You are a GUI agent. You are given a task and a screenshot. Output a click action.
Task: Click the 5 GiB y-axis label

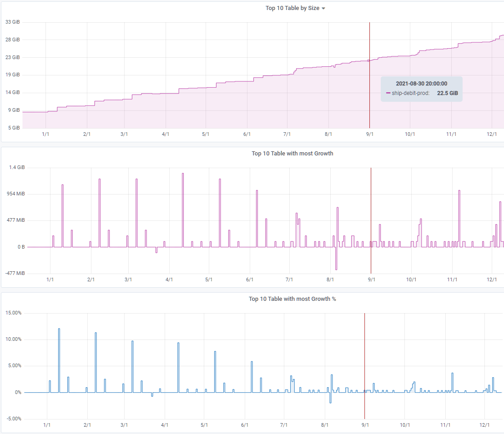coord(14,128)
